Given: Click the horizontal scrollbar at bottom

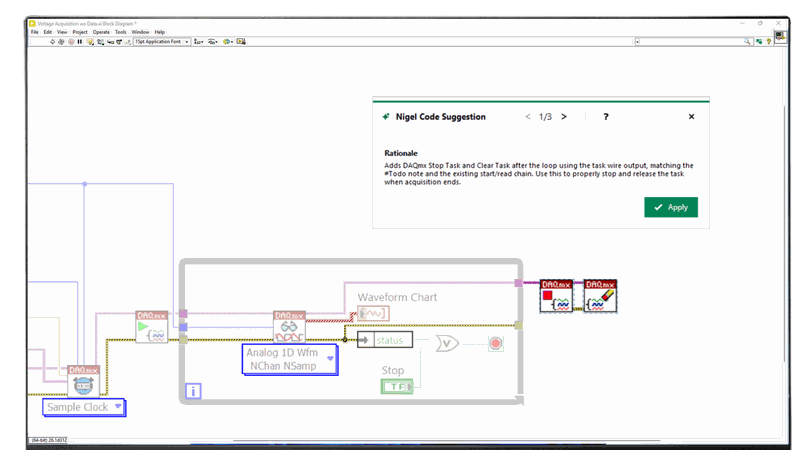Looking at the screenshot, I should 446,440.
